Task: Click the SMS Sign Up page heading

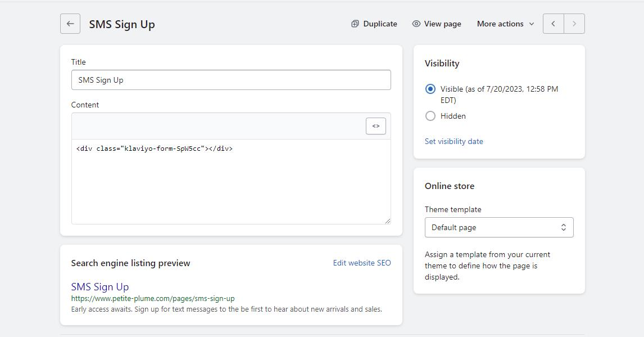Action: tap(122, 24)
